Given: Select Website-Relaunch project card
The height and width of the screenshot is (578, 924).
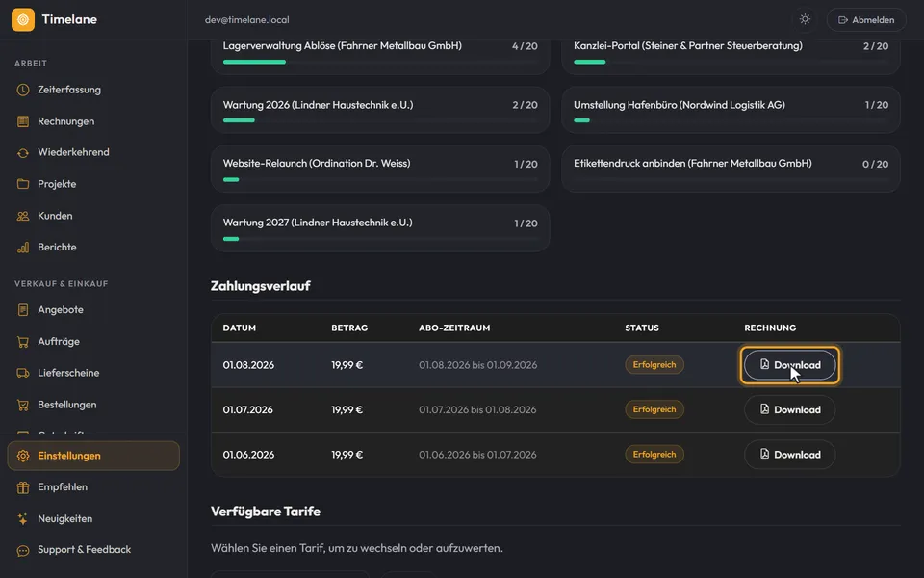Looking at the screenshot, I should 380,170.
